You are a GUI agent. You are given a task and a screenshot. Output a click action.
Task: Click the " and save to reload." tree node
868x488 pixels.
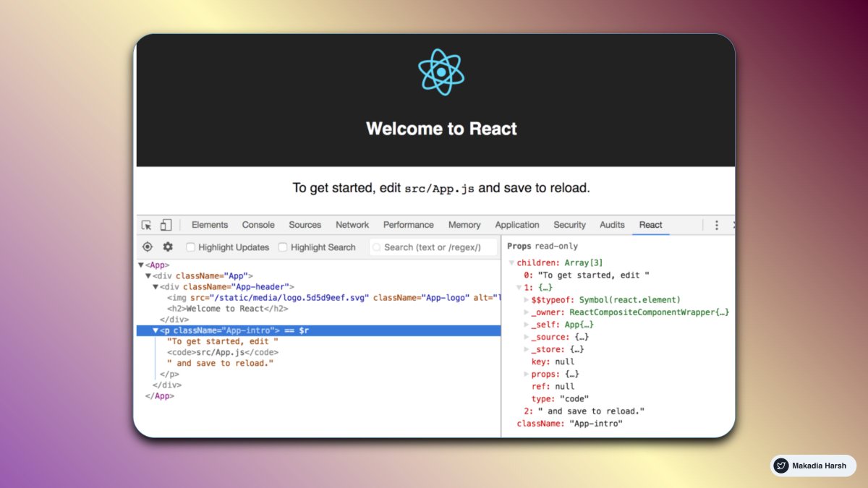pyautogui.click(x=220, y=363)
